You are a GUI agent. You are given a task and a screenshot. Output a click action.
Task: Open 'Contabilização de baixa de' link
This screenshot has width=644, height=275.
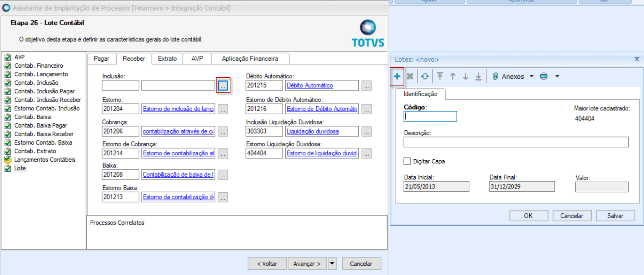pos(178,175)
